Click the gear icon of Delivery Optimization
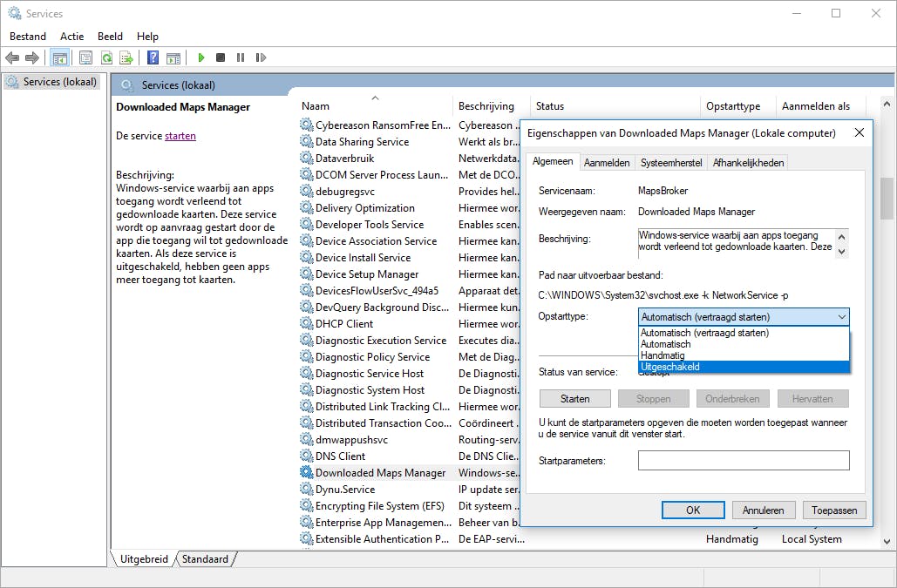The image size is (897, 588). [x=307, y=208]
